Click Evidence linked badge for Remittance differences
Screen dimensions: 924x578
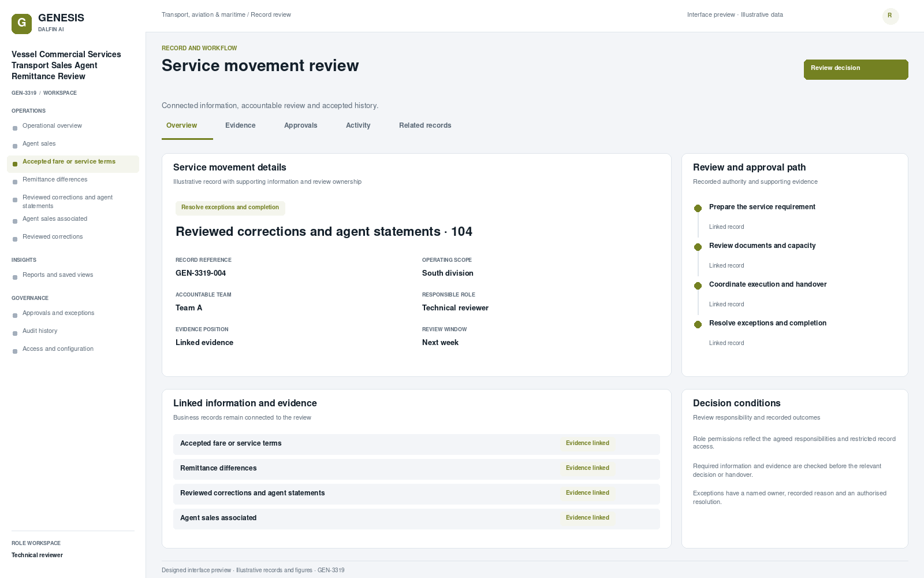click(x=587, y=468)
